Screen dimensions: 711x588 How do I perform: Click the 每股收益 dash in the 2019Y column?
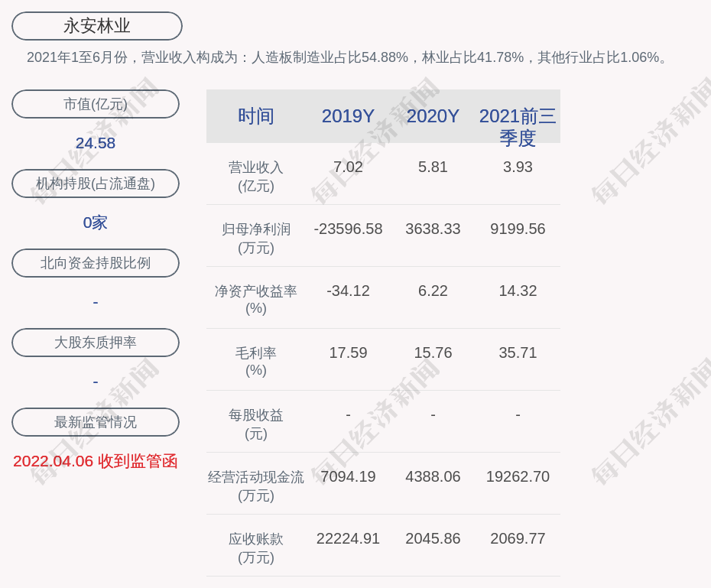[x=349, y=414]
